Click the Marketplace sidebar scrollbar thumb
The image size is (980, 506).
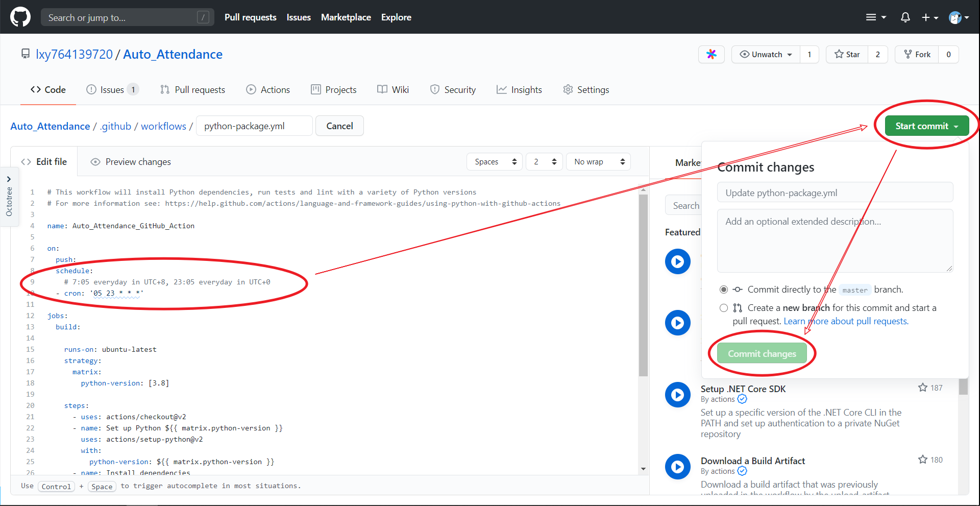963,387
